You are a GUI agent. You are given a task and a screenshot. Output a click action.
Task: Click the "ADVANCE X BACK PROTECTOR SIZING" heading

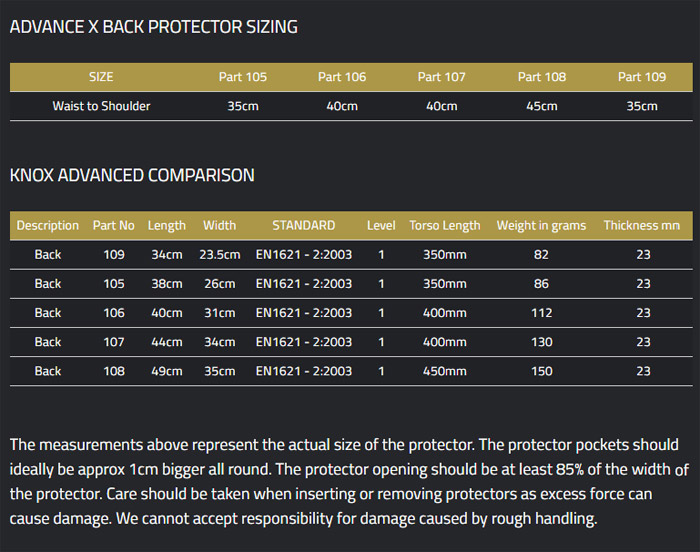point(153,27)
